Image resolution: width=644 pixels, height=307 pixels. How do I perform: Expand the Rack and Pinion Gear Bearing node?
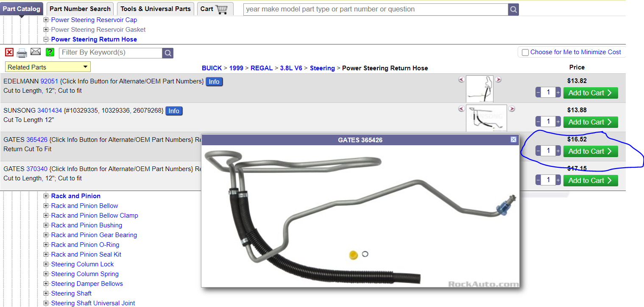46,235
